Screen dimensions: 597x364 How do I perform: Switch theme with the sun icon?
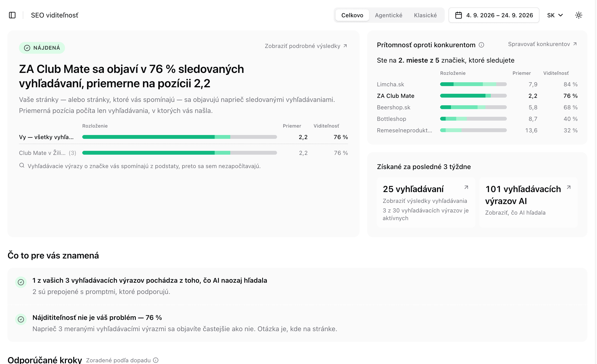point(579,15)
